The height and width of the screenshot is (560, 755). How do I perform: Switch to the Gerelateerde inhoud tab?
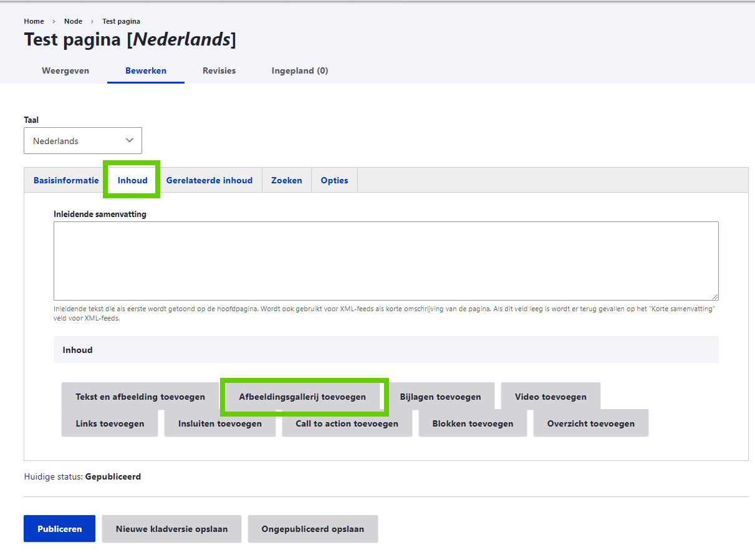tap(209, 180)
